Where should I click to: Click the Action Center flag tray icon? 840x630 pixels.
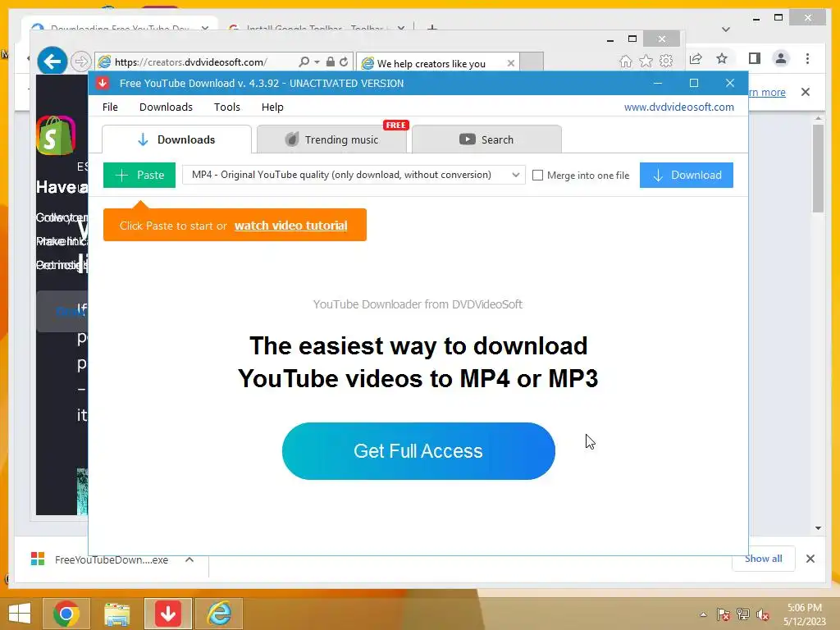723,614
